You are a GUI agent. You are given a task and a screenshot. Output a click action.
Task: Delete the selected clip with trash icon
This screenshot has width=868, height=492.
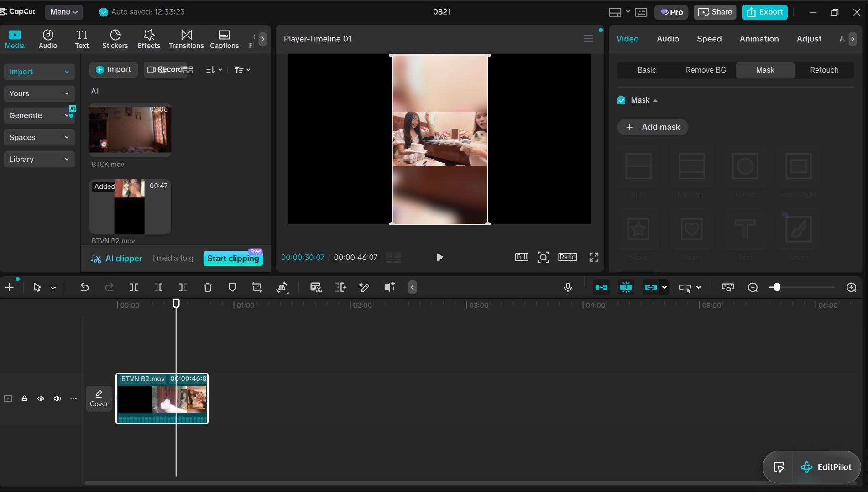[x=208, y=287]
